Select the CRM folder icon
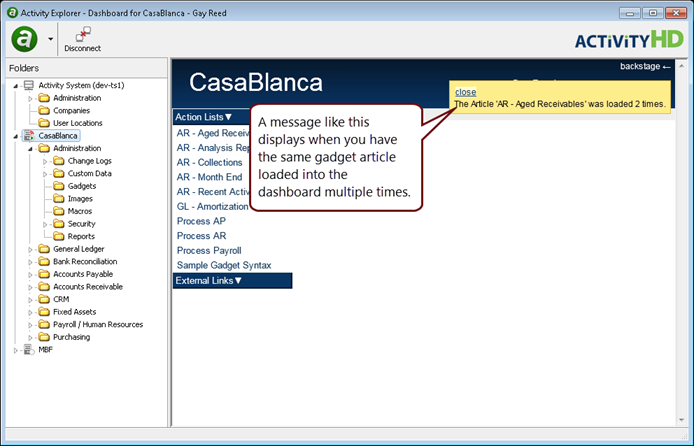 pos(44,299)
